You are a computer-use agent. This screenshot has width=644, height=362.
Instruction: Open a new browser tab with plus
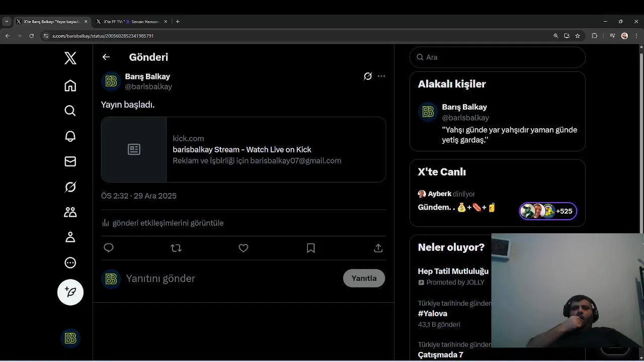tap(178, 22)
